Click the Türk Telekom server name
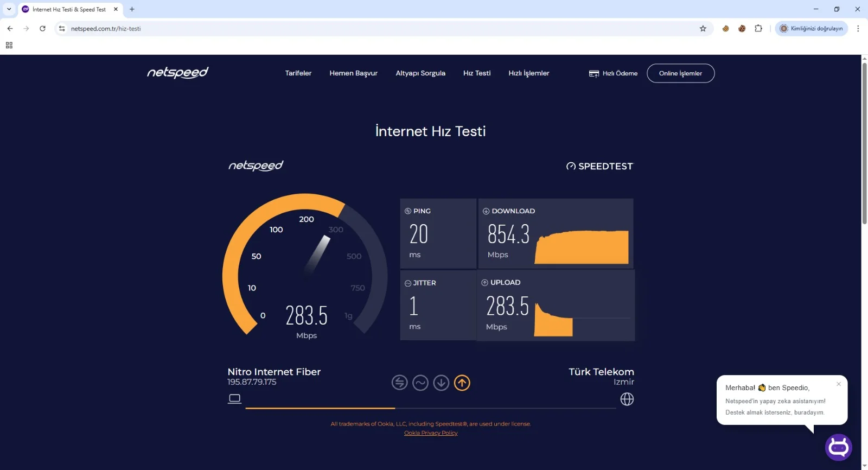The height and width of the screenshot is (470, 868). pyautogui.click(x=601, y=372)
